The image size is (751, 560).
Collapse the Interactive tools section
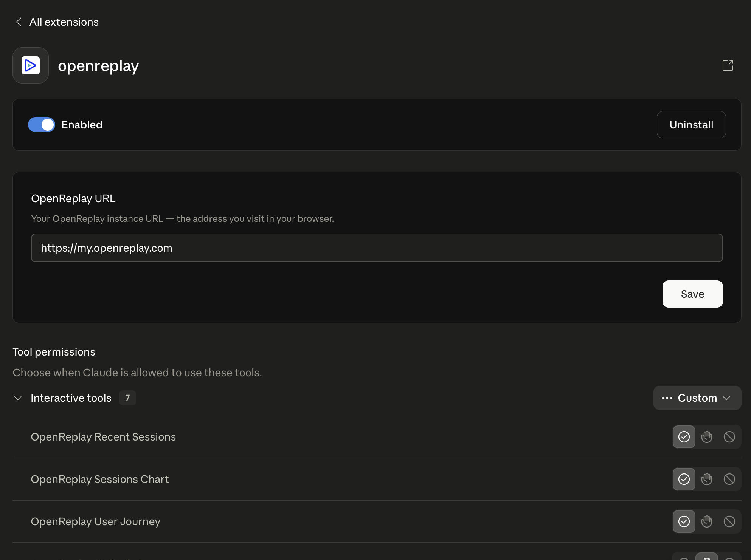coord(18,398)
